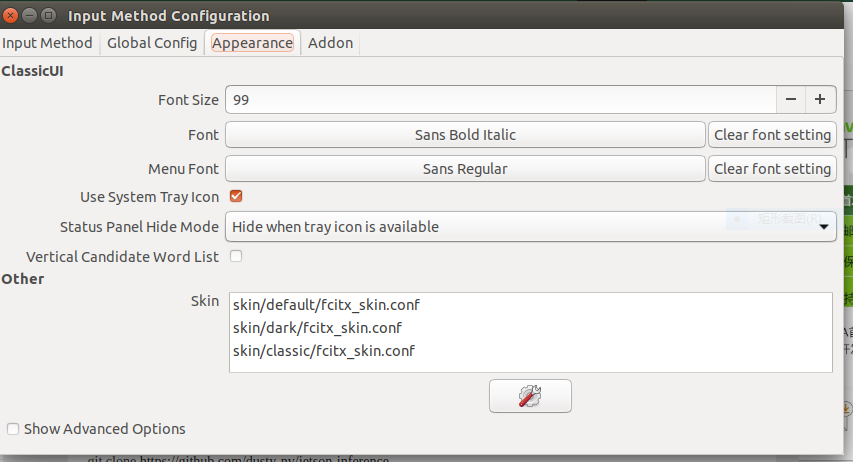Viewport: 853px width, 462px height.
Task: Click the Font Size input field
Action: point(500,100)
